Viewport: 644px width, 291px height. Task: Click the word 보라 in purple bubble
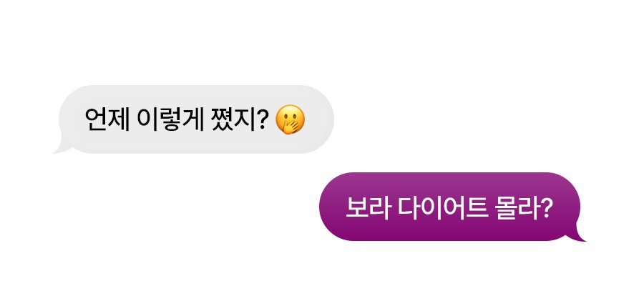tap(368, 208)
